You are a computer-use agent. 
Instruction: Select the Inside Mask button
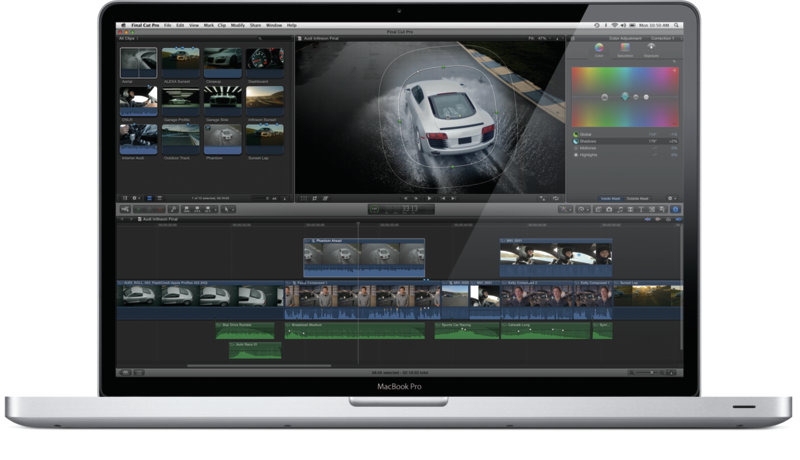(610, 198)
